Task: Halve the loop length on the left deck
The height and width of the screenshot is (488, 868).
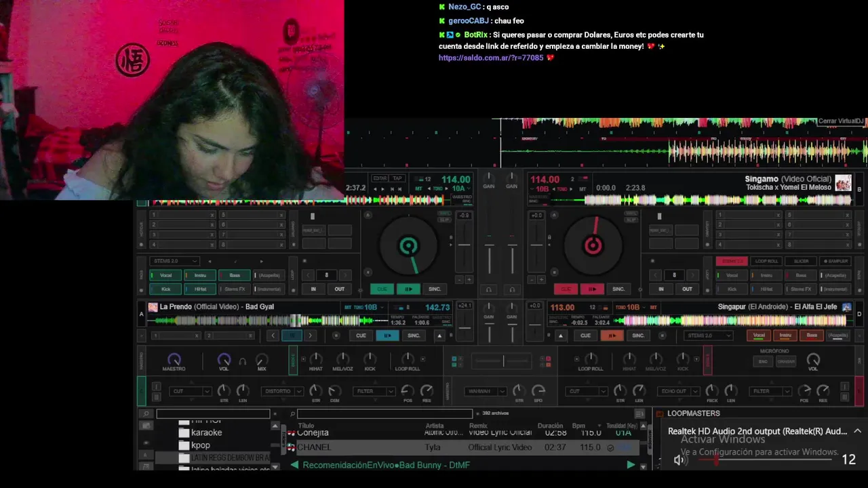Action: pos(308,275)
